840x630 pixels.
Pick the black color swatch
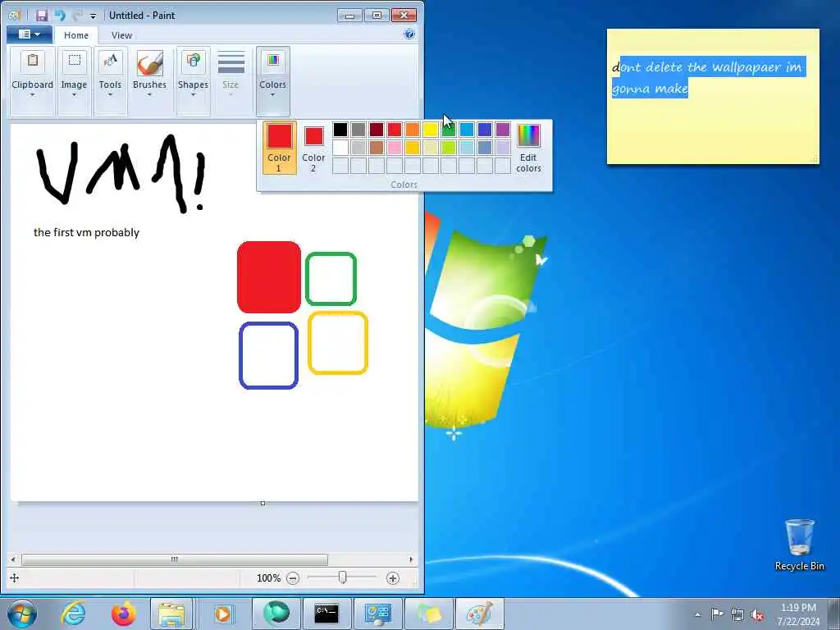click(340, 129)
